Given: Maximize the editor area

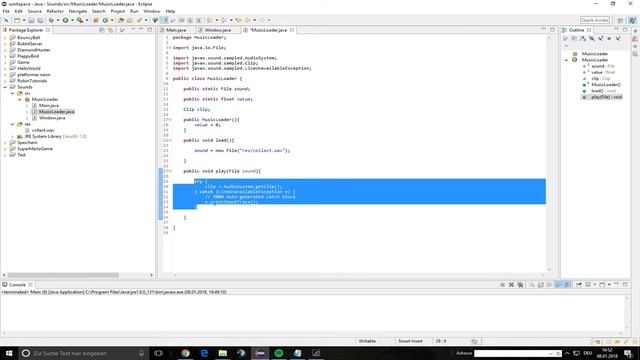Looking at the screenshot, I should (552, 29).
